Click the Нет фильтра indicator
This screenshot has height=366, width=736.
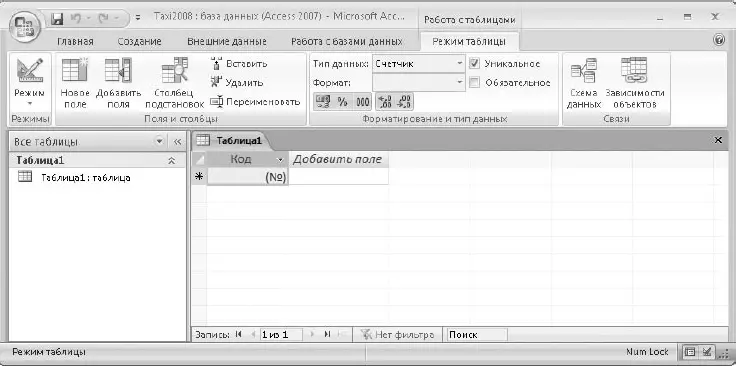click(397, 335)
